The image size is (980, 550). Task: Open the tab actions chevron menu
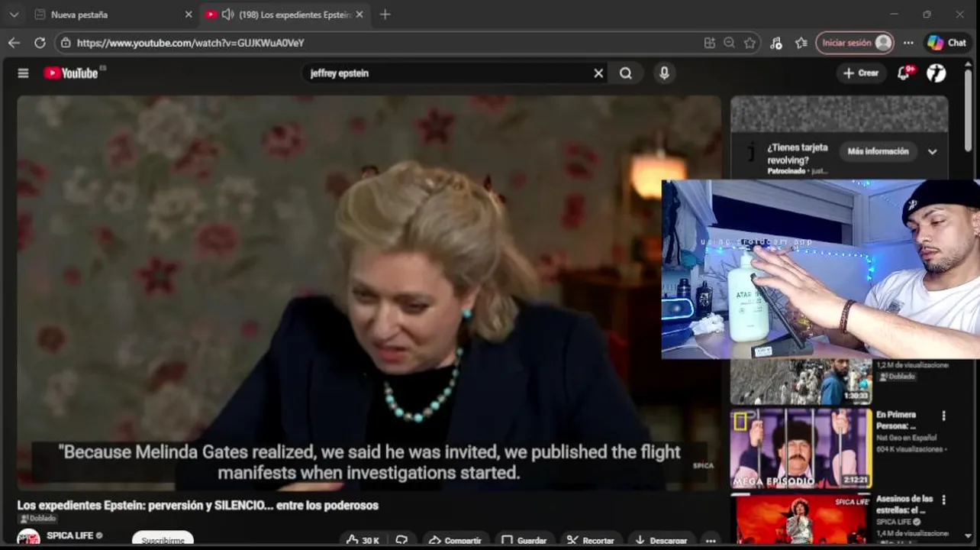click(x=14, y=15)
